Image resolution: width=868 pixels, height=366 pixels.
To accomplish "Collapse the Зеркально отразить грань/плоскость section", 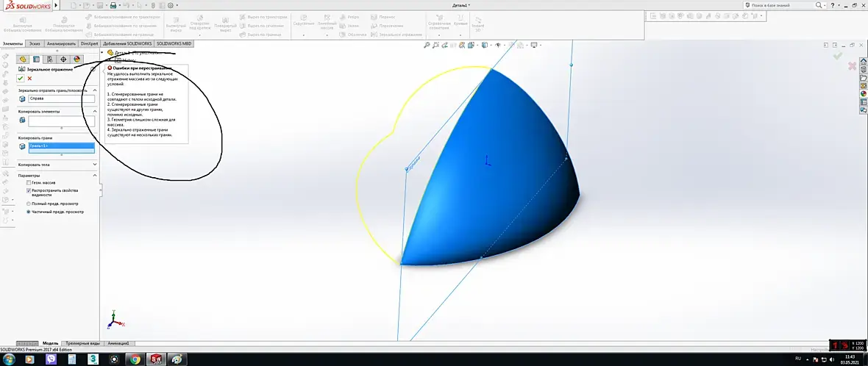I will tap(95, 90).
